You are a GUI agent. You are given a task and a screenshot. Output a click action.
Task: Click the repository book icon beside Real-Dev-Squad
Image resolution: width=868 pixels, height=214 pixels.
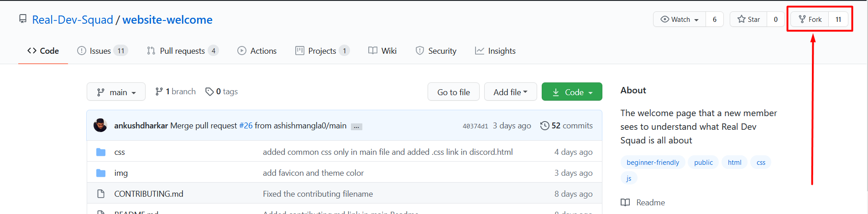(x=23, y=19)
